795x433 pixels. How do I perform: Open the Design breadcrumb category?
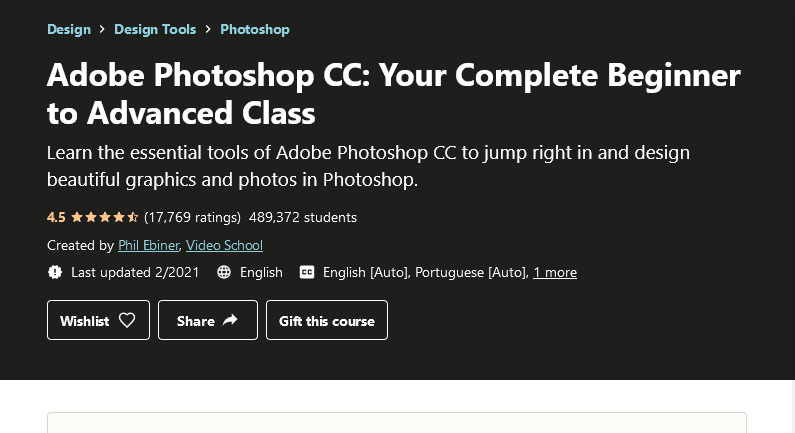[x=69, y=29]
